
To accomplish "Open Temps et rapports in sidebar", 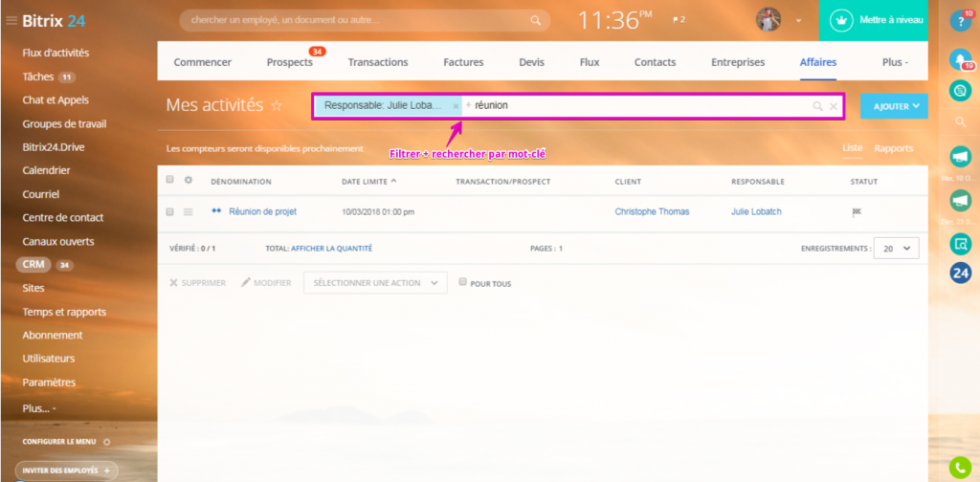I will (64, 312).
